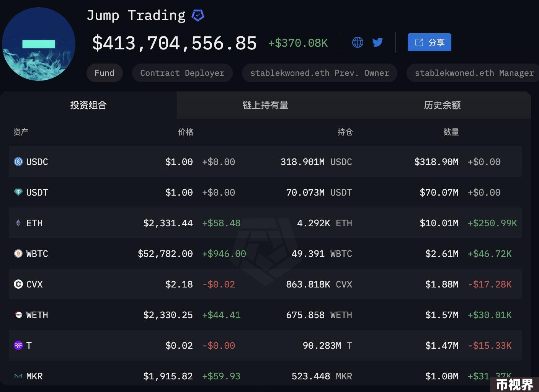The height and width of the screenshot is (392, 539).
Task: Click the stablekwoned.eth Prev. Owner tag
Action: click(320, 73)
